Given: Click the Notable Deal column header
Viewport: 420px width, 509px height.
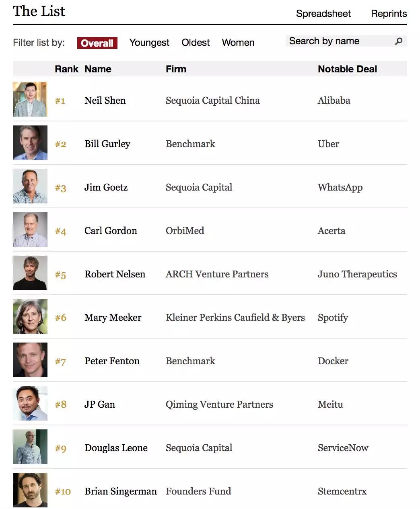Looking at the screenshot, I should (x=347, y=69).
